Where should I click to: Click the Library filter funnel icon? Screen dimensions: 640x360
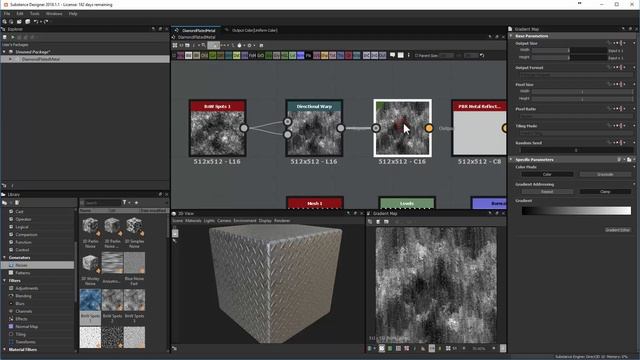click(x=124, y=202)
